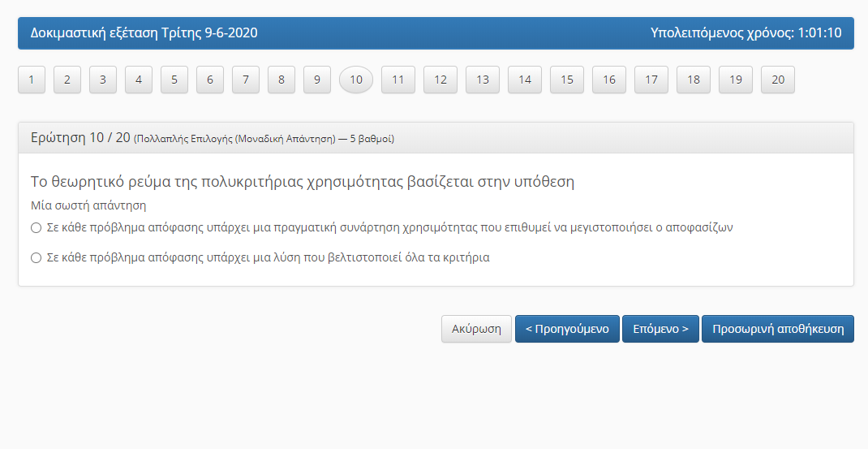Switch to question 18
The height and width of the screenshot is (449, 868).
point(694,80)
